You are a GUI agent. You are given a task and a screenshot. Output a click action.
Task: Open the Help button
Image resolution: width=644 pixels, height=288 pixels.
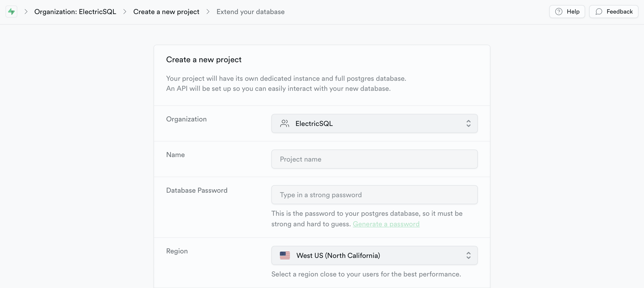click(x=567, y=12)
